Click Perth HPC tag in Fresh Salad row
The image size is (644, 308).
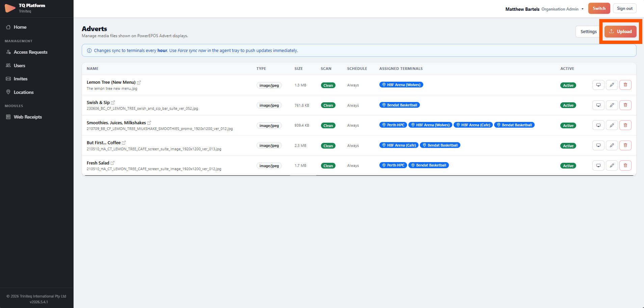point(393,165)
